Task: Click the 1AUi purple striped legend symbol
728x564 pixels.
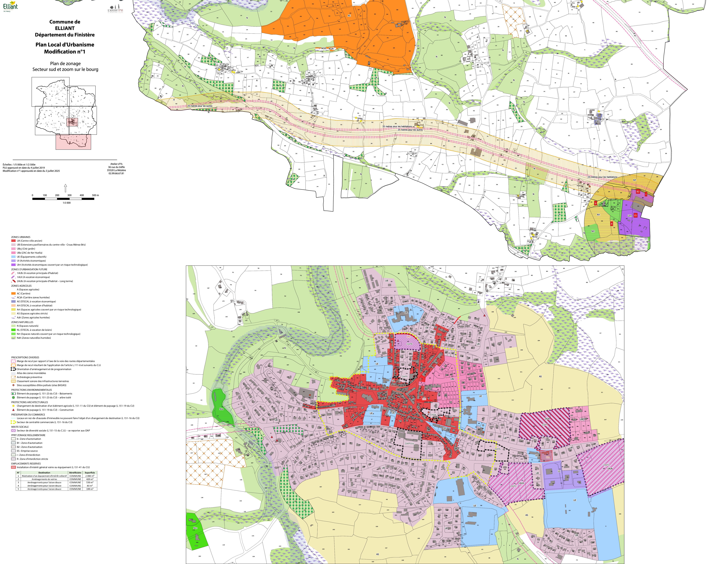Action: [13, 277]
